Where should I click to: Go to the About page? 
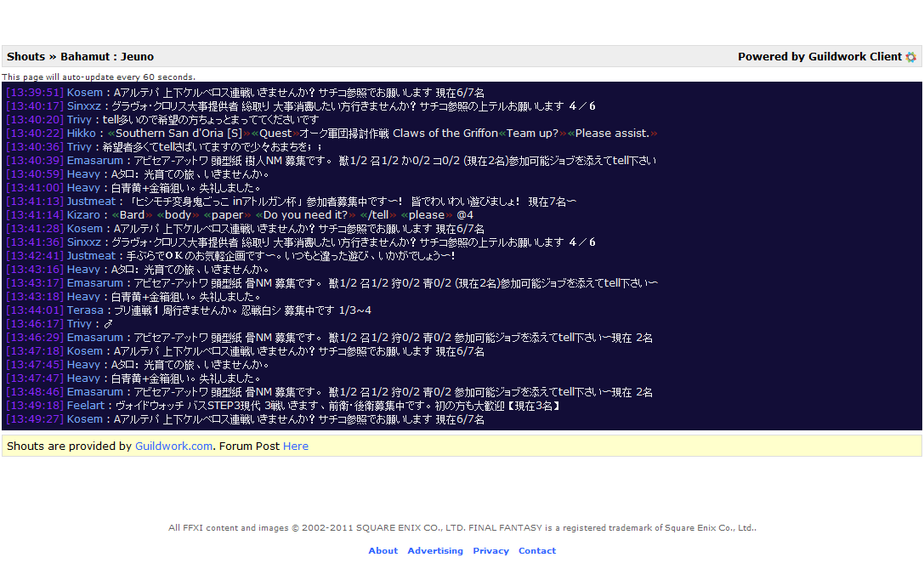point(383,550)
